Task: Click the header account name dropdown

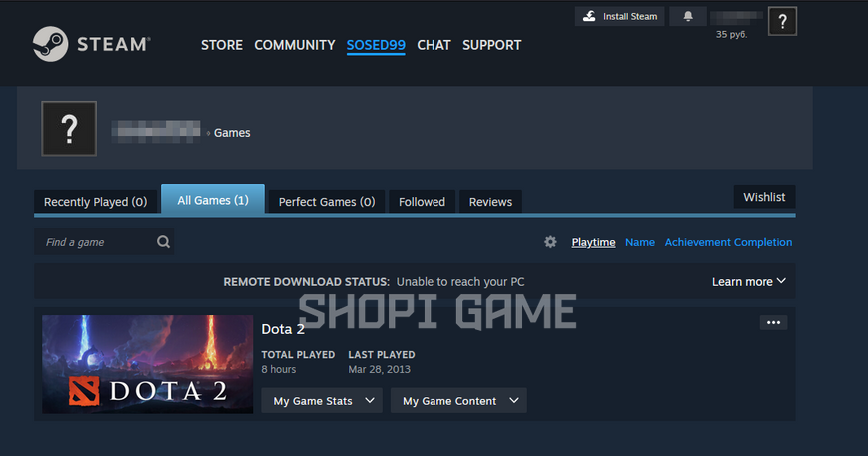Action: tap(736, 17)
